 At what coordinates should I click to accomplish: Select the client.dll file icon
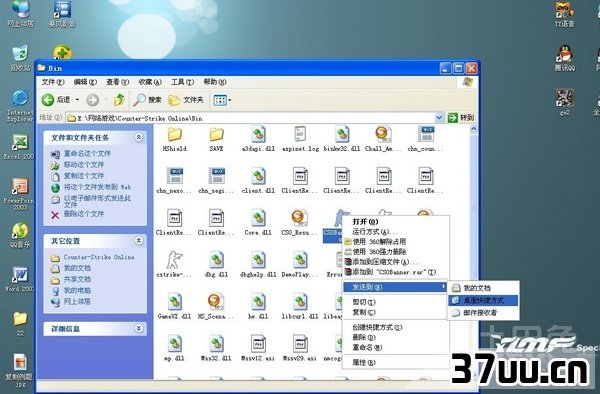click(x=258, y=177)
